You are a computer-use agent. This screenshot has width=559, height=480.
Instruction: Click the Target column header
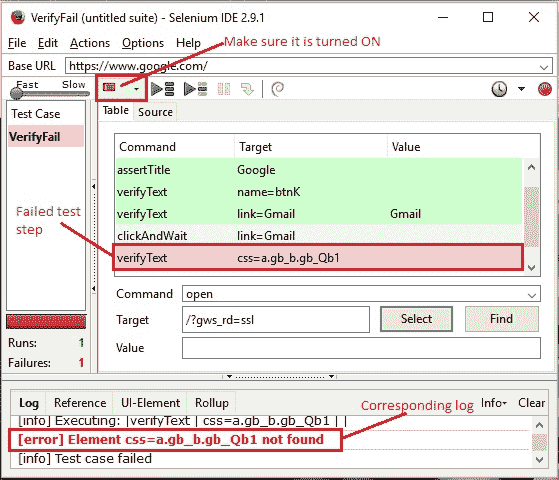point(311,147)
